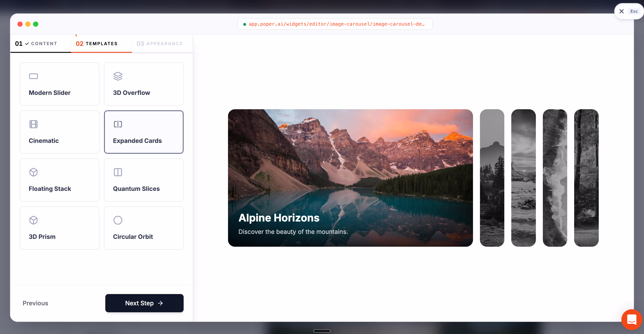644x334 pixels.
Task: Expand the grayscale valley sky card
Action: click(523, 178)
